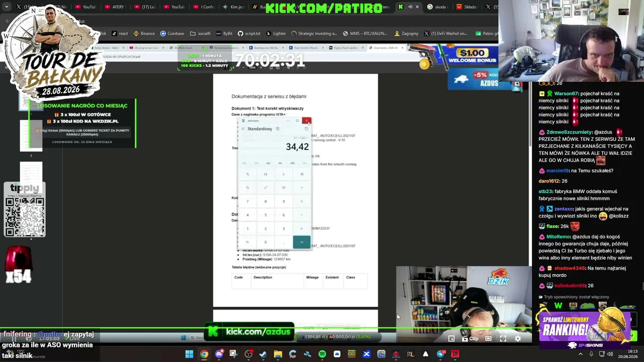Close the Calculator window

pos(306,121)
